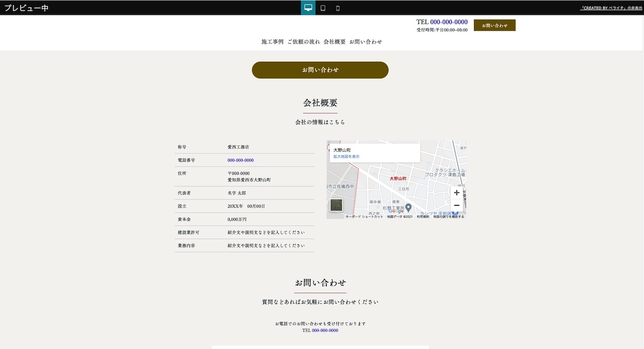The image size is (644, 349).
Task: Open 施工事例 navigation item
Action: coord(272,42)
